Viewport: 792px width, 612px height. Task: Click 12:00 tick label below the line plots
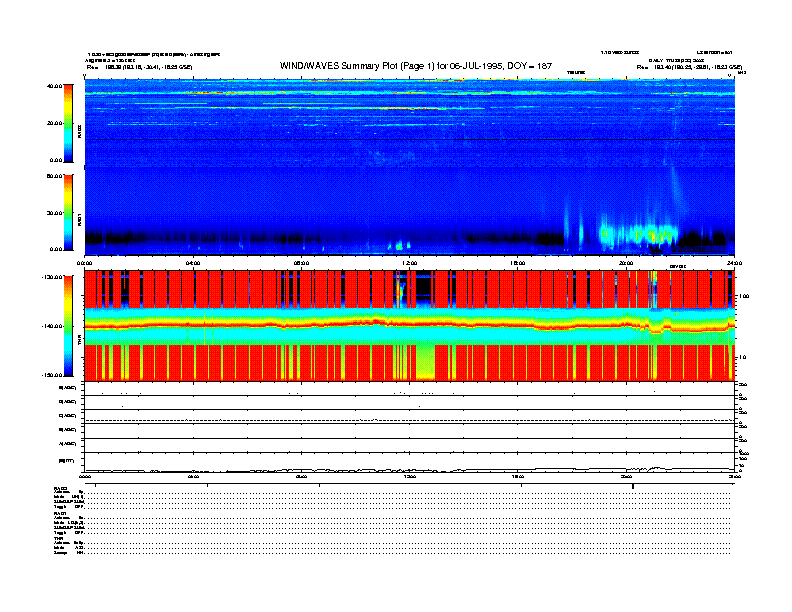tap(410, 476)
